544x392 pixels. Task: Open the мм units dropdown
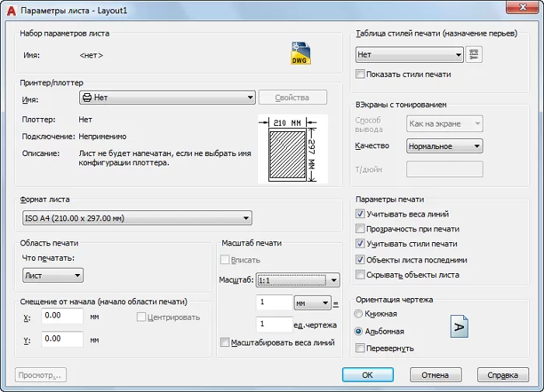click(x=312, y=303)
